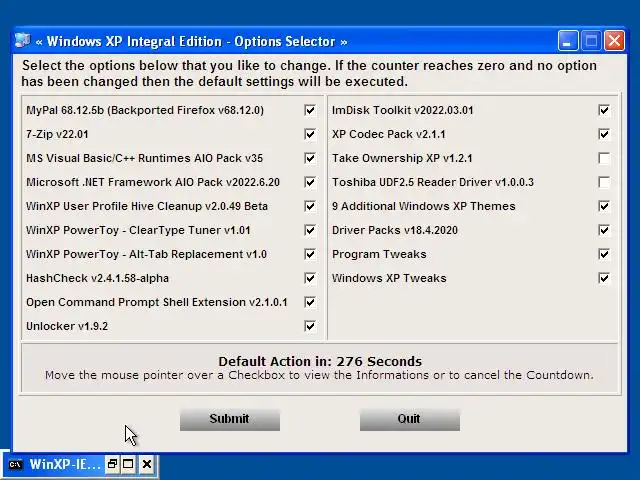
Task: Disable the Program Tweaks option
Action: click(604, 254)
